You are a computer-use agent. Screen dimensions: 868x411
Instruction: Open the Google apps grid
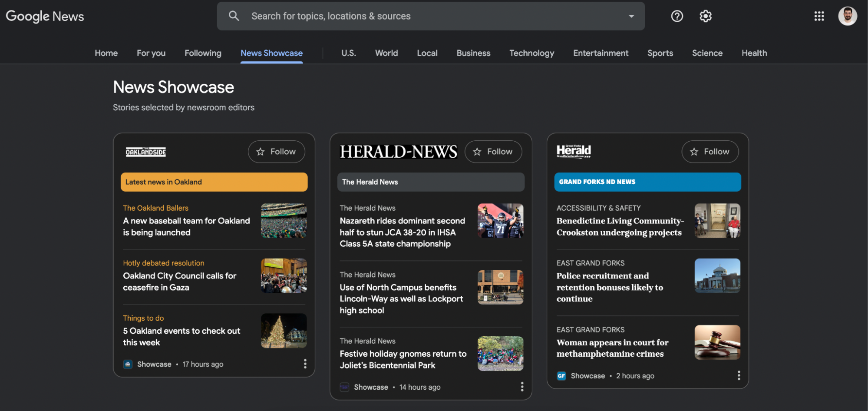(x=819, y=16)
